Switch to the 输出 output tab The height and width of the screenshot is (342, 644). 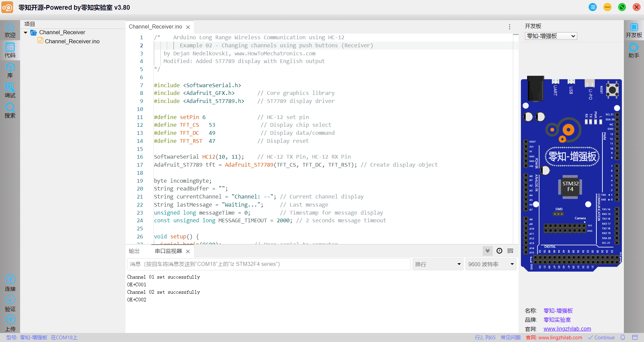point(134,251)
